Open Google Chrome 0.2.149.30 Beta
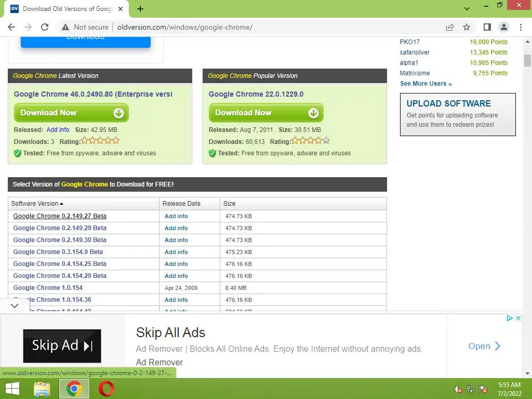 60,240
